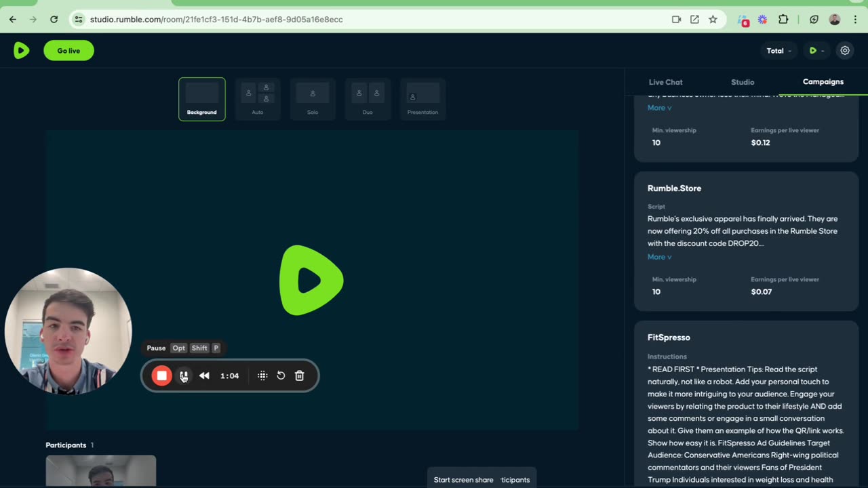
Task: View site information icon in address bar
Action: [x=79, y=20]
